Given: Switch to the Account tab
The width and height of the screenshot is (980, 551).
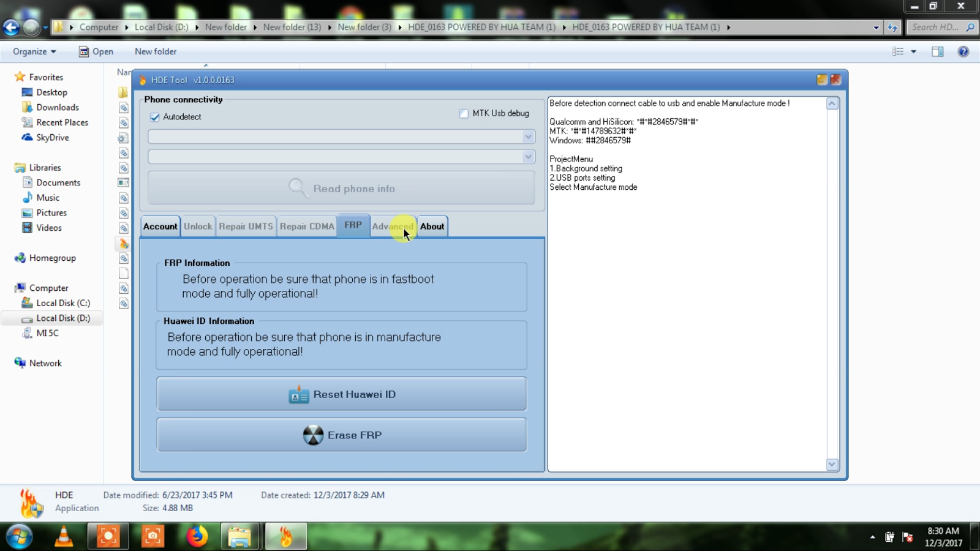Looking at the screenshot, I should point(160,226).
